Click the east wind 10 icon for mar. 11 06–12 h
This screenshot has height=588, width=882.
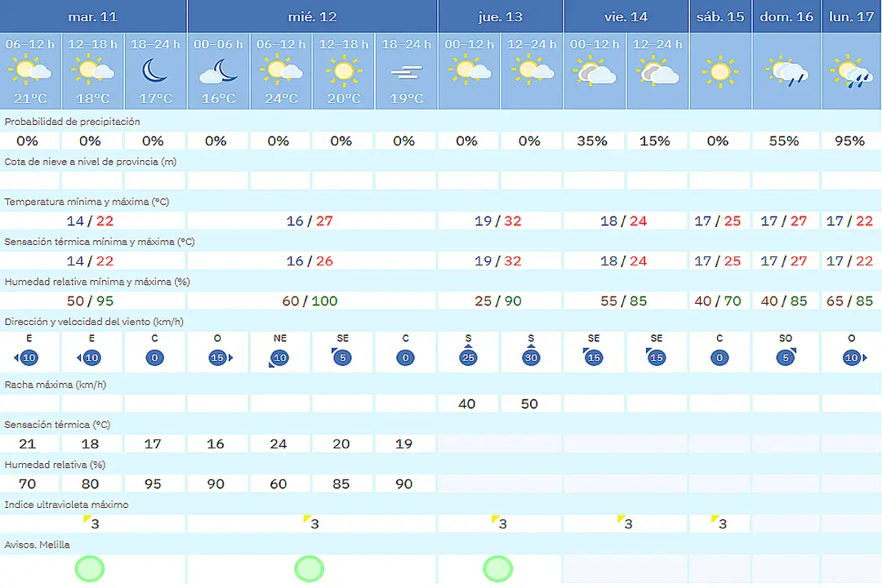click(26, 358)
